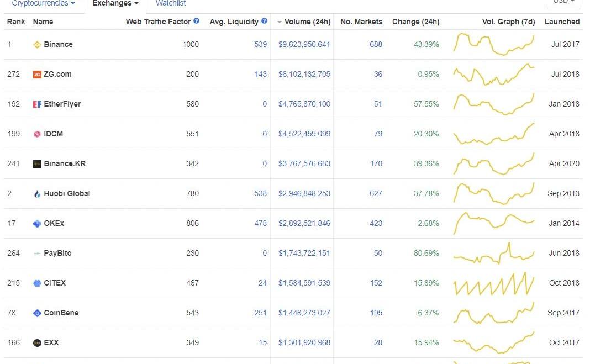Screen dimensions: 590x364
Task: Click the IDCM pink logo icon
Action: tap(37, 134)
